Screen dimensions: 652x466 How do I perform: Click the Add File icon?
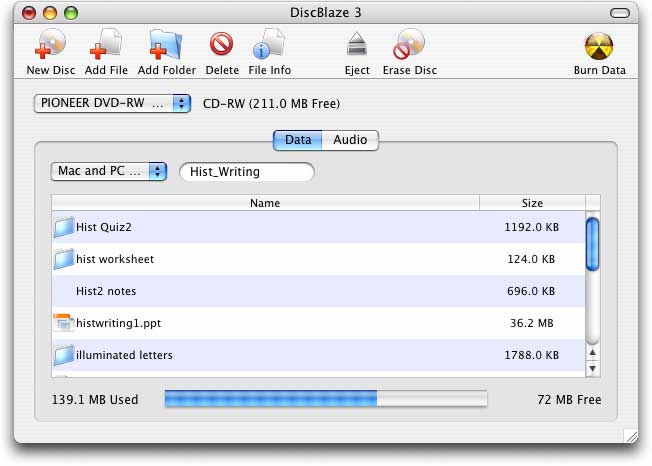106,44
